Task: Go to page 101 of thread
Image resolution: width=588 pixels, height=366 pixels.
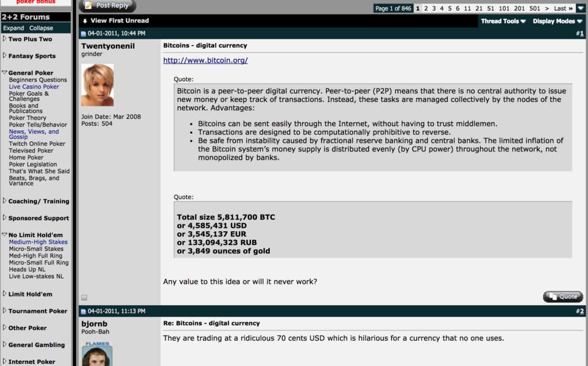Action: click(504, 8)
